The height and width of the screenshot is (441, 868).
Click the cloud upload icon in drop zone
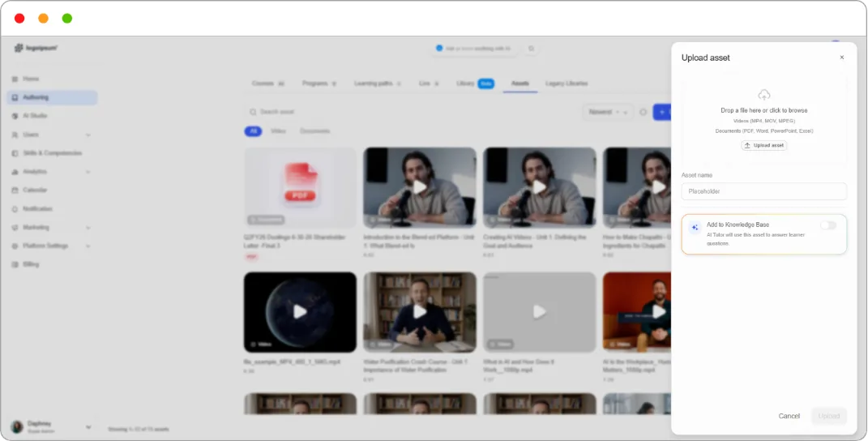coord(764,95)
